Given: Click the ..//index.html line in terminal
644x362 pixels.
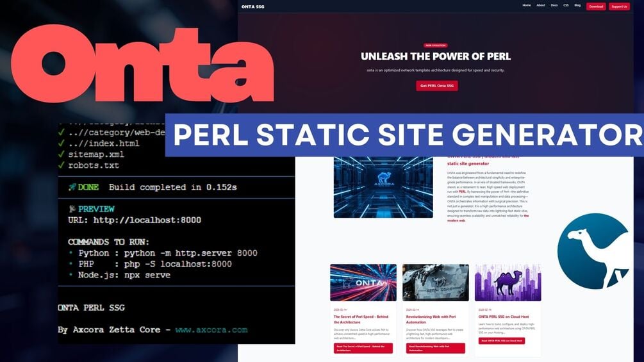Looking at the screenshot, I should click(x=104, y=144).
